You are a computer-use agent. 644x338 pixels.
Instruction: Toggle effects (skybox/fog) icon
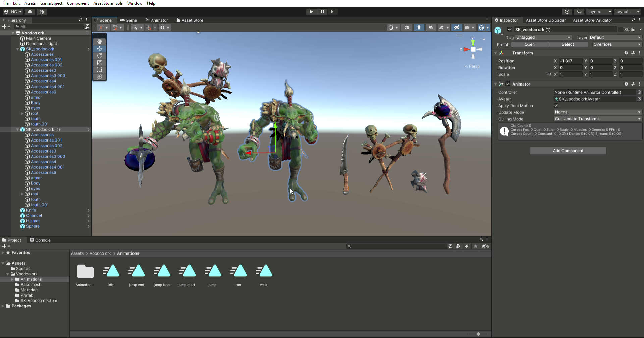point(441,27)
